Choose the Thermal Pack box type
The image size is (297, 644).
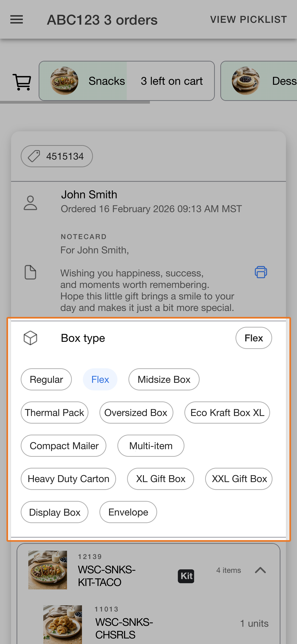pyautogui.click(x=55, y=413)
